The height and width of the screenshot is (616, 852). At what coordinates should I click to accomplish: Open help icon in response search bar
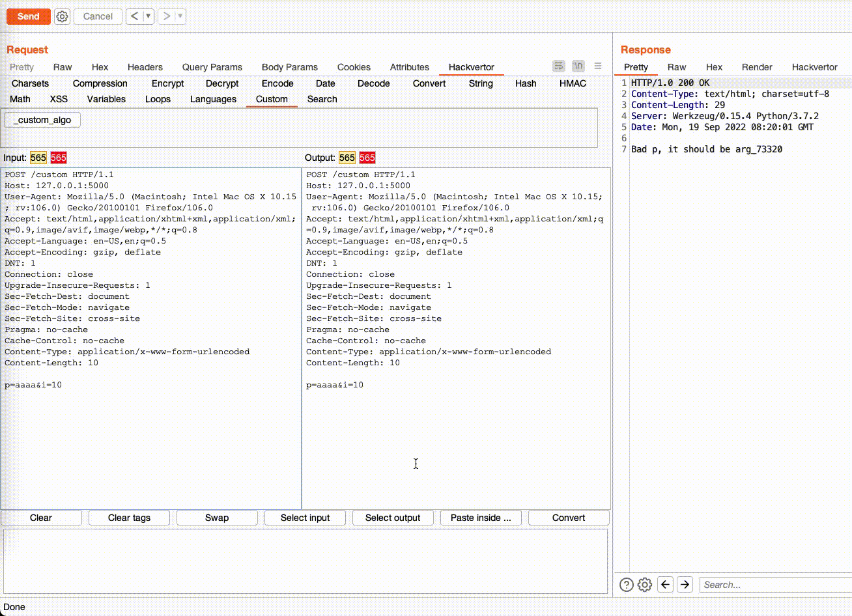pyautogui.click(x=626, y=585)
